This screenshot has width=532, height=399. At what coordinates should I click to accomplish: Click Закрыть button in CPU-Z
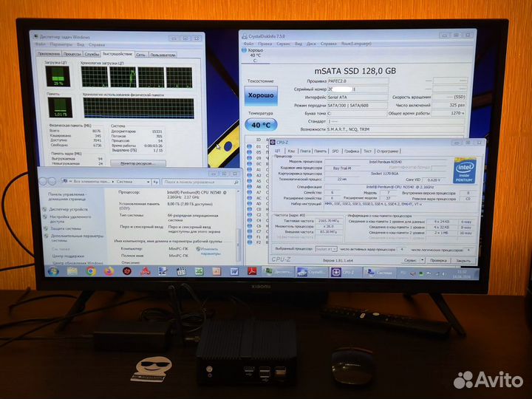point(463,260)
